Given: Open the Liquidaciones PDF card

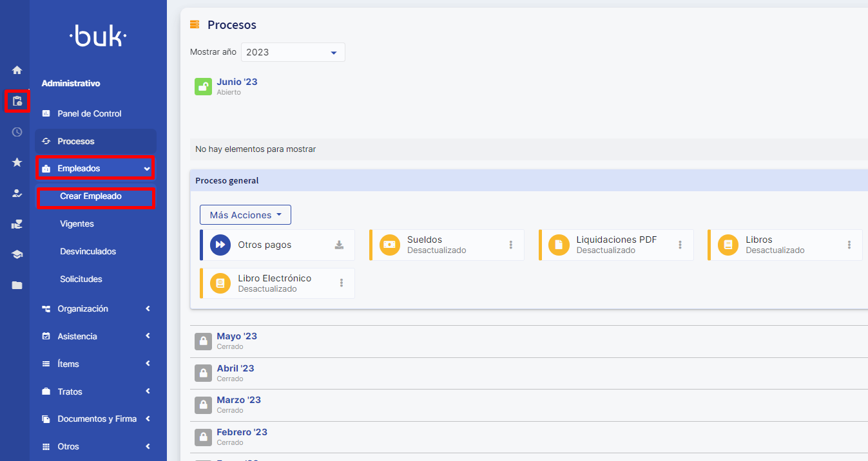Looking at the screenshot, I should coord(615,245).
